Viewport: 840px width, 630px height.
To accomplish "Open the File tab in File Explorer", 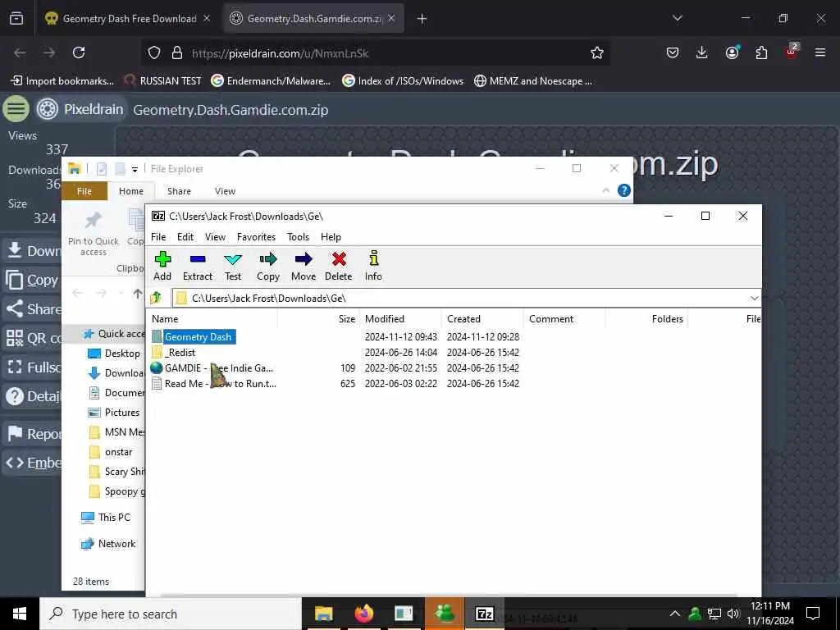I will pyautogui.click(x=84, y=191).
